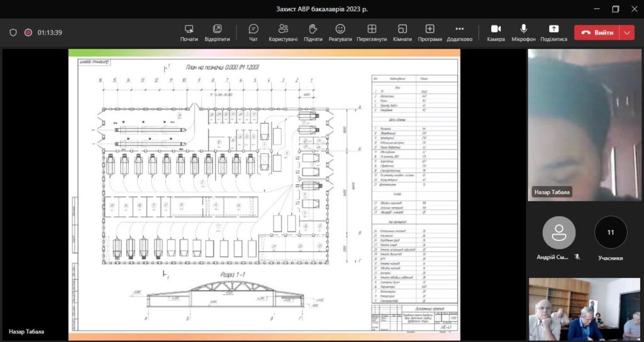Raise hand with Підняти button
This screenshot has width=644, height=342.
(313, 33)
